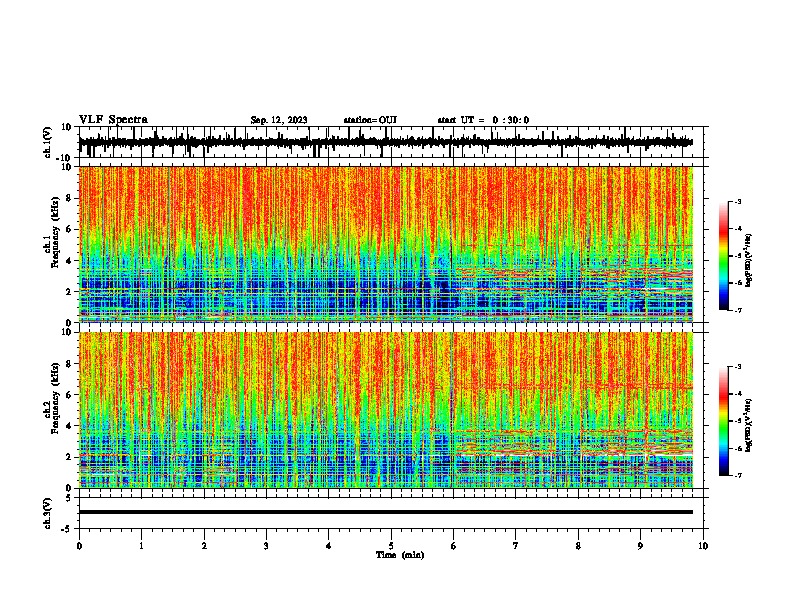Screen dimensions: 792x612
Task: Select the "start UT = 0 :30: 0" text
Action: 483,120
